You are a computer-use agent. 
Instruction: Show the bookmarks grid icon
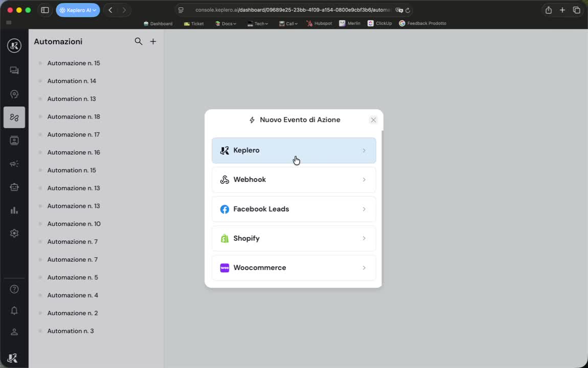pos(9,23)
